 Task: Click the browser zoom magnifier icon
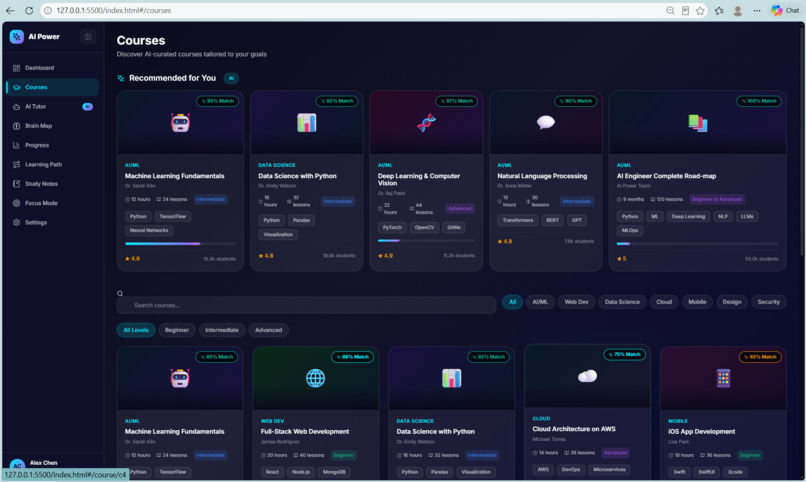click(x=670, y=10)
